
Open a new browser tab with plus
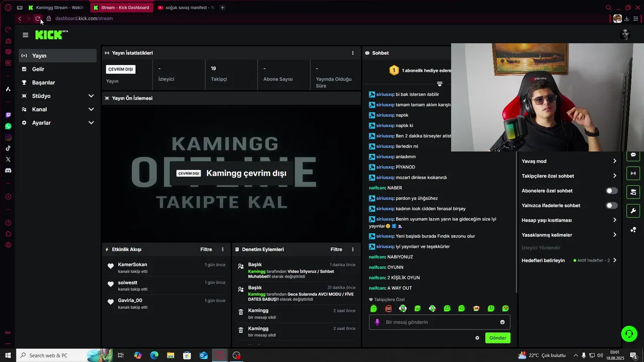tap(222, 8)
